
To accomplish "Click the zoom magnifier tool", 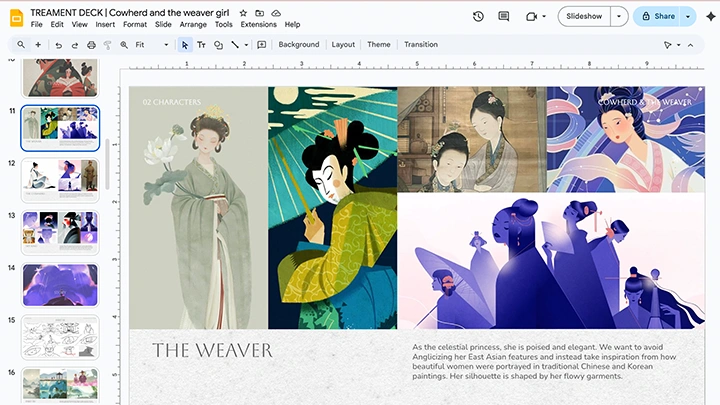I will click(x=124, y=45).
